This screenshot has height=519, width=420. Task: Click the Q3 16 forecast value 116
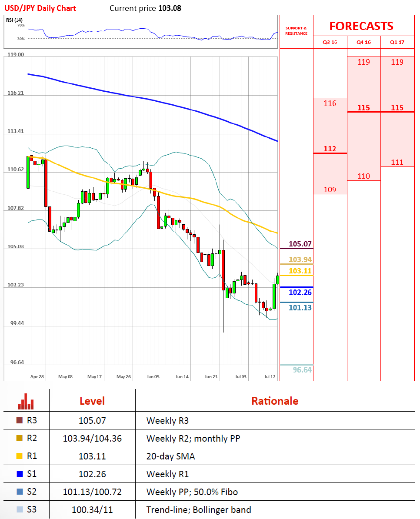point(330,103)
